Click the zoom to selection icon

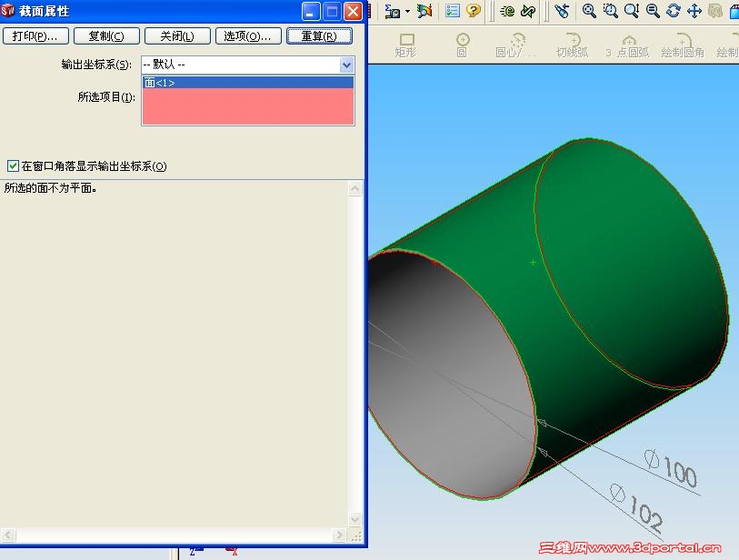tap(653, 11)
